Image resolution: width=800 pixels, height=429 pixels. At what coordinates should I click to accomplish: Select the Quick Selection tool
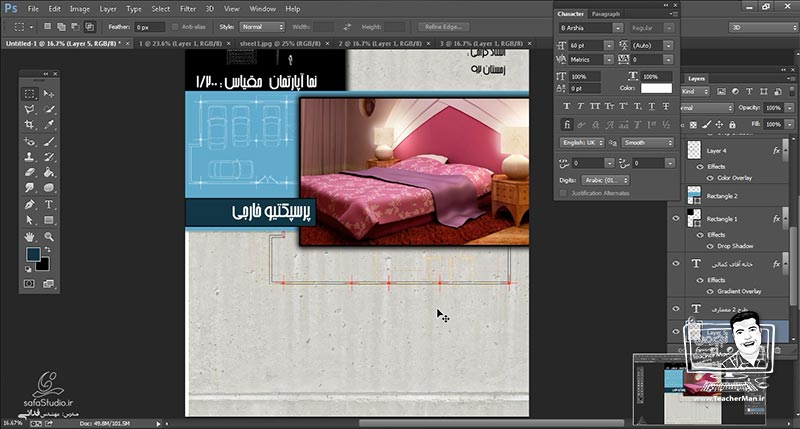(49, 109)
